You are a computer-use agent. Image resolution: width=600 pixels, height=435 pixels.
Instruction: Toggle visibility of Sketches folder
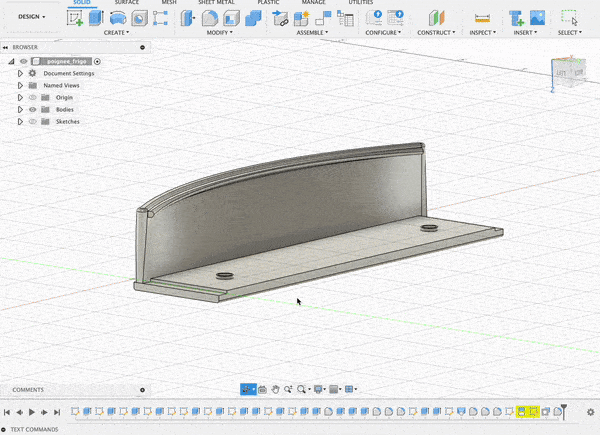tap(32, 121)
